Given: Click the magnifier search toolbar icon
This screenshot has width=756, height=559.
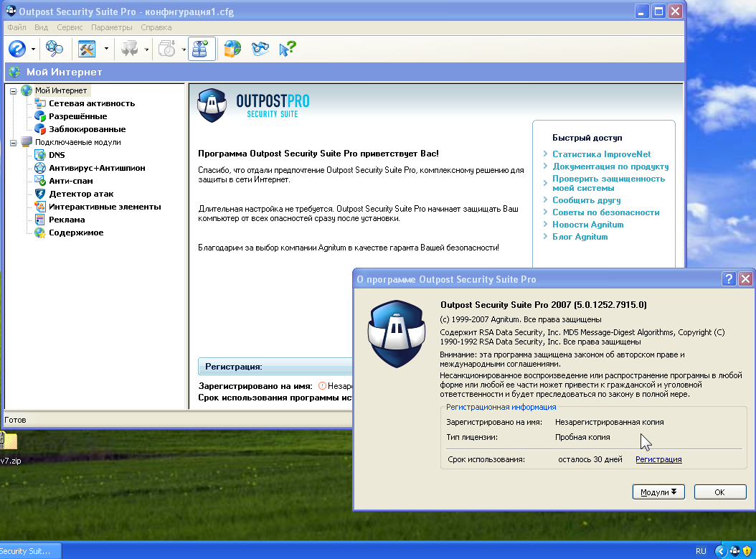Looking at the screenshot, I should pyautogui.click(x=54, y=49).
